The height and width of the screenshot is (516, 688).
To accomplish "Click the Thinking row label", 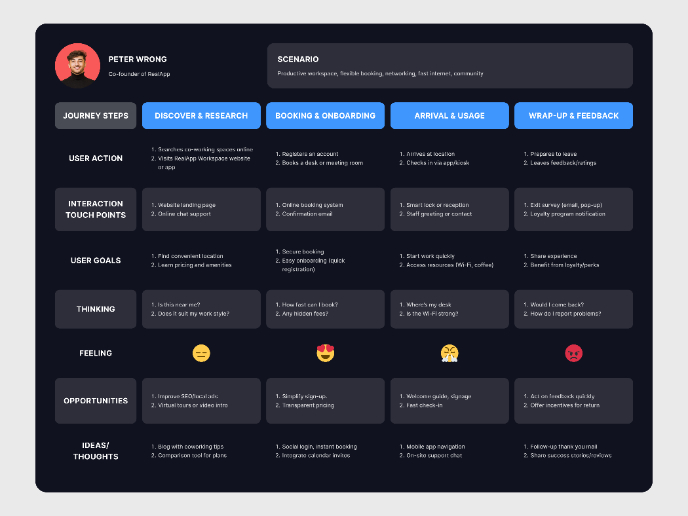I will click(95, 309).
